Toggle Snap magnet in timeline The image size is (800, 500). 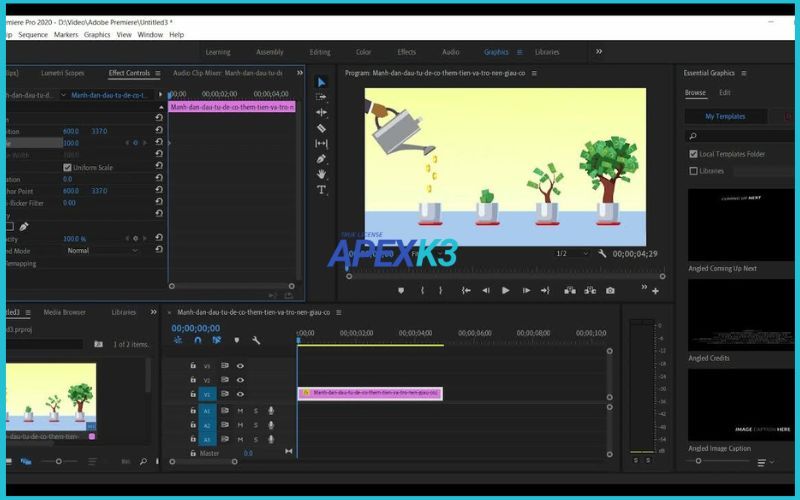197,340
